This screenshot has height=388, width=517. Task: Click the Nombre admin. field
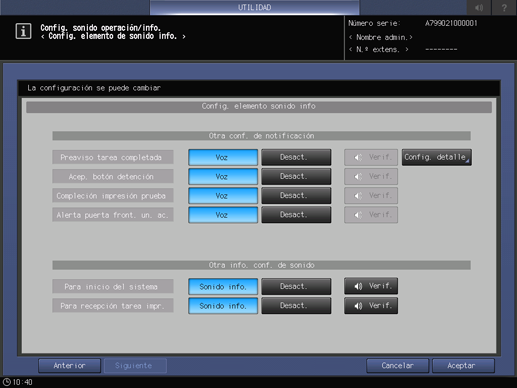(x=381, y=37)
